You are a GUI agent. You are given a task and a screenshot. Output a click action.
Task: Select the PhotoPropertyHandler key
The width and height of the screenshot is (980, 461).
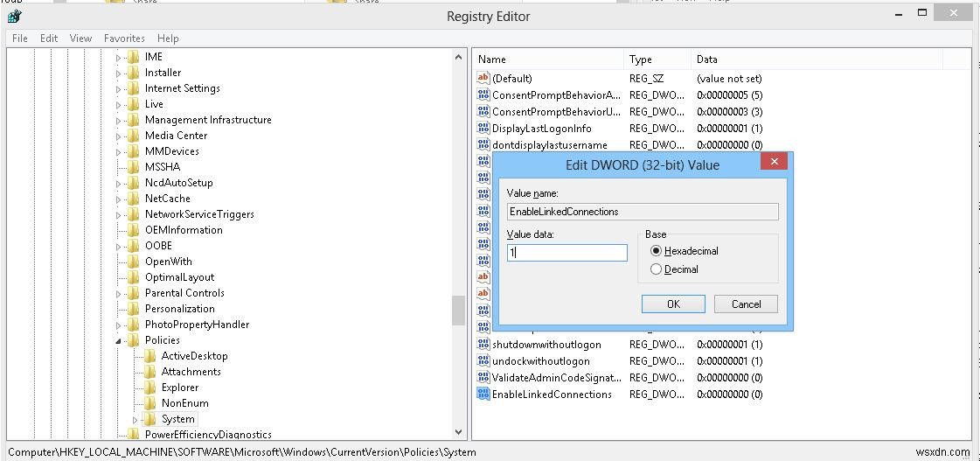coord(197,324)
